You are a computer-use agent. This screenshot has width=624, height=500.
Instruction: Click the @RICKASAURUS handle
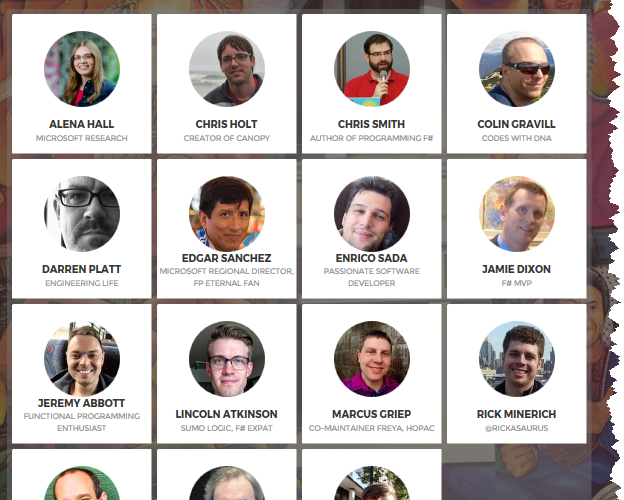click(x=517, y=428)
